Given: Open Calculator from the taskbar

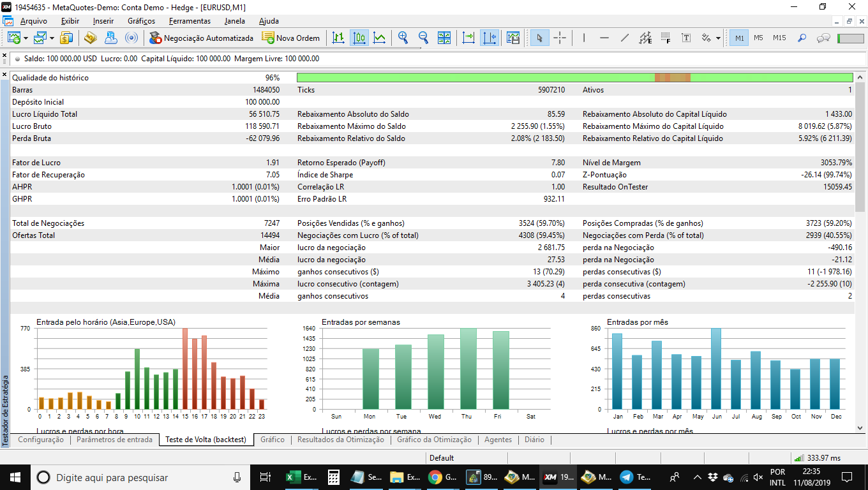Looking at the screenshot, I should point(333,477).
